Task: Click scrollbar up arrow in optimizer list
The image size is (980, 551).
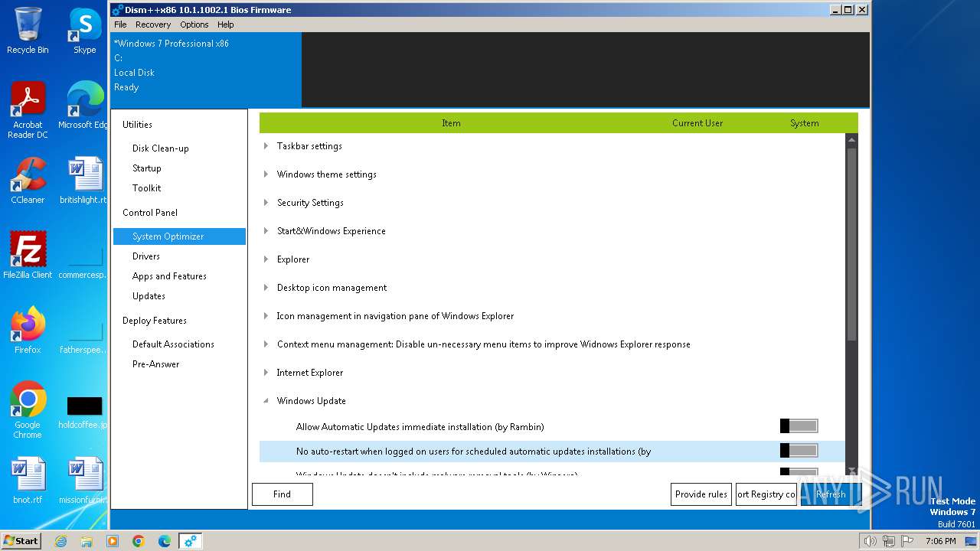Action: tap(852, 140)
